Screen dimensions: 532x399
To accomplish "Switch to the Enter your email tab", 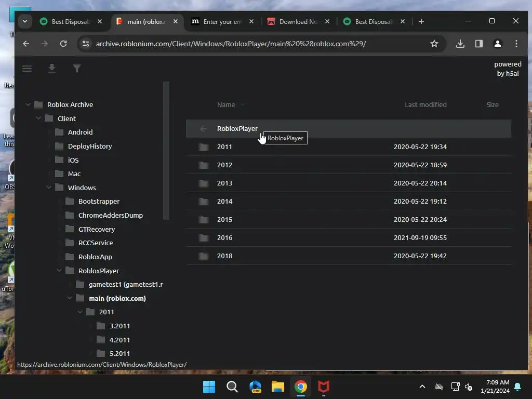I will point(222,21).
